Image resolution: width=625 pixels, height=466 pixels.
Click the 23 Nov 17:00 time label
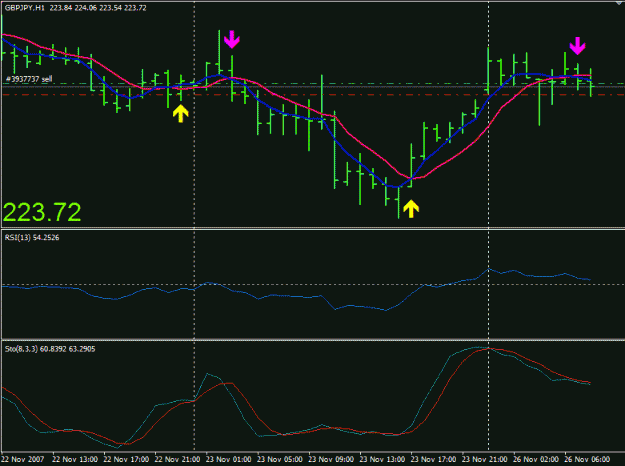434,459
